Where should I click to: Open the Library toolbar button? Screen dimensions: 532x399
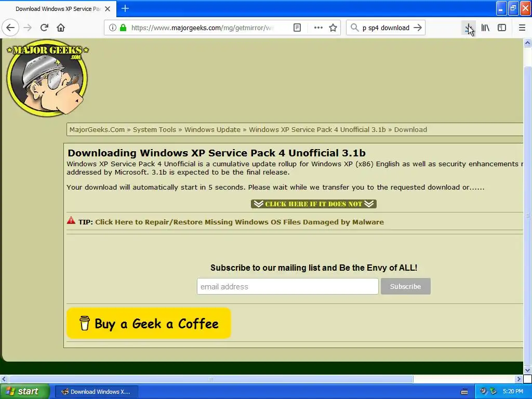point(485,28)
